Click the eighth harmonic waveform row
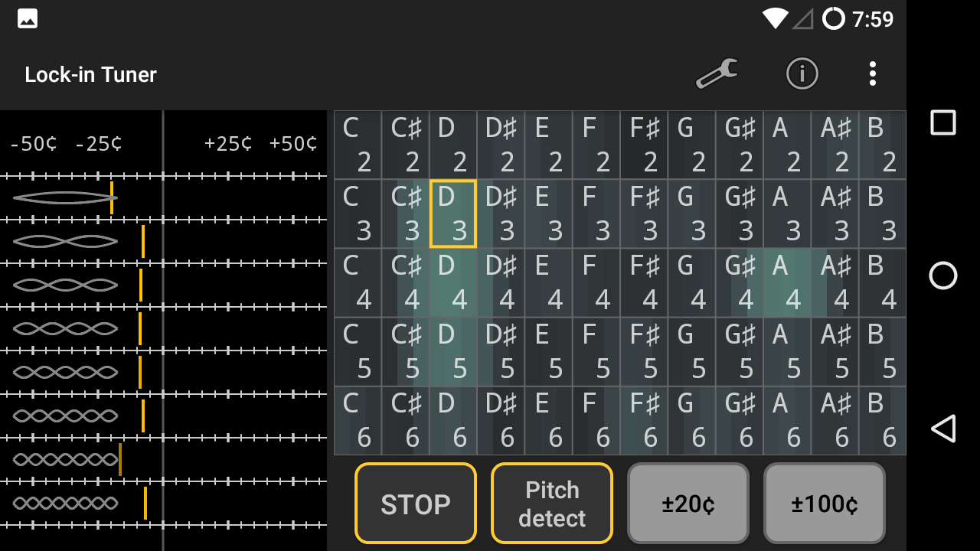Screen dimensions: 980x551 [x=164, y=503]
